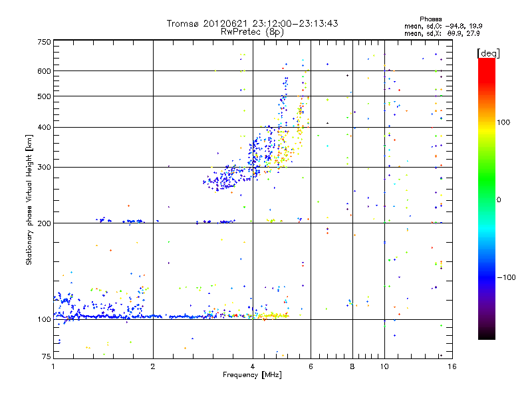Click the x-axis tick label '8'
This screenshot has width=532, height=399.
pos(352,366)
